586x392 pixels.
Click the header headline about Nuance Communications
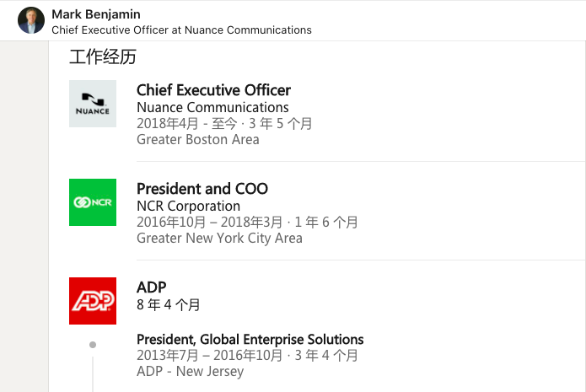(x=181, y=30)
